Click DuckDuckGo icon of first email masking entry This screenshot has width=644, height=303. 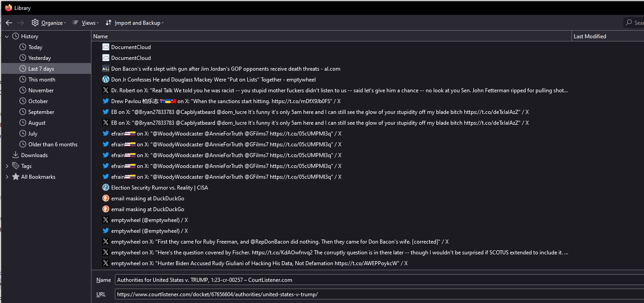(106, 199)
